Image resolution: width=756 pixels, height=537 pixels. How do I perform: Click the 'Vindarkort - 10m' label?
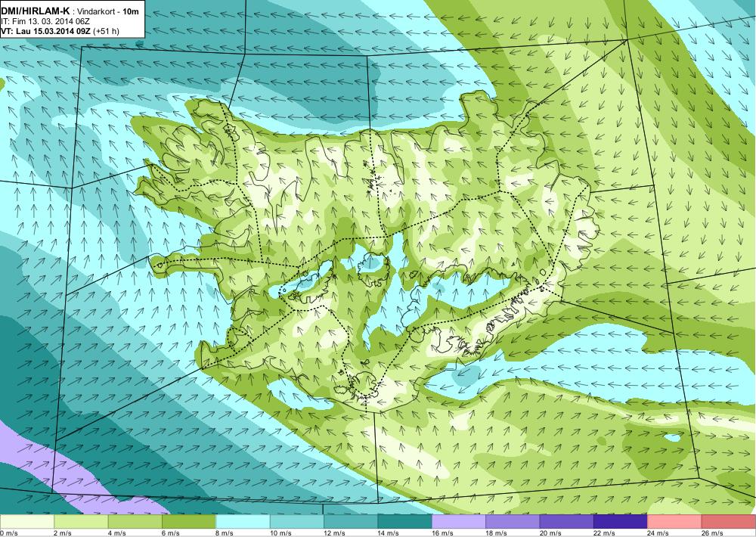[107, 11]
